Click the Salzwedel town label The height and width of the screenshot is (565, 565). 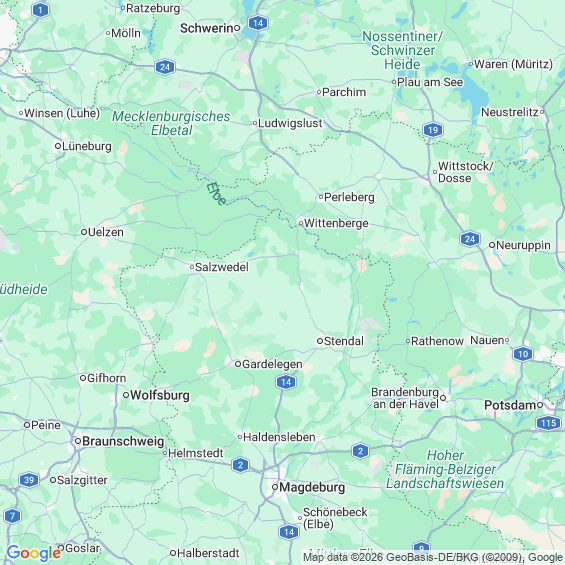click(x=222, y=267)
